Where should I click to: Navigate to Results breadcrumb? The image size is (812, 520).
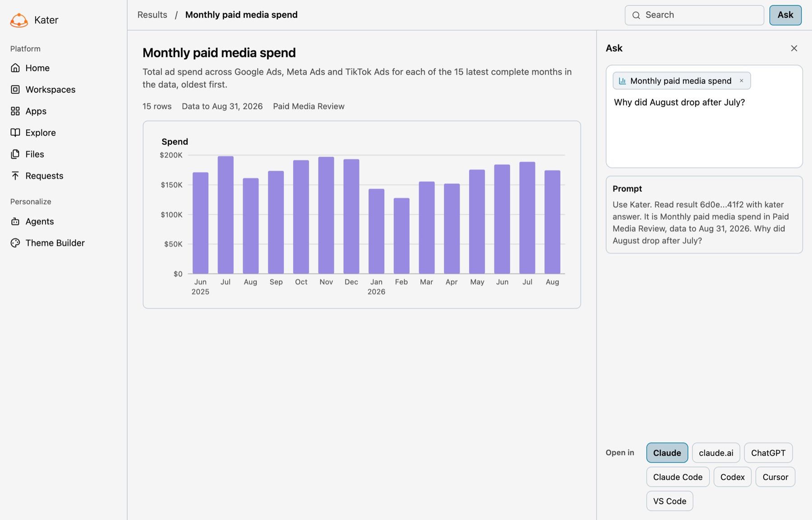[x=152, y=15]
